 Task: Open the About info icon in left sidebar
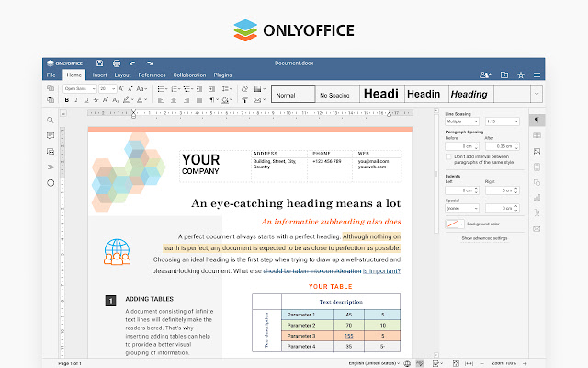[x=51, y=183]
